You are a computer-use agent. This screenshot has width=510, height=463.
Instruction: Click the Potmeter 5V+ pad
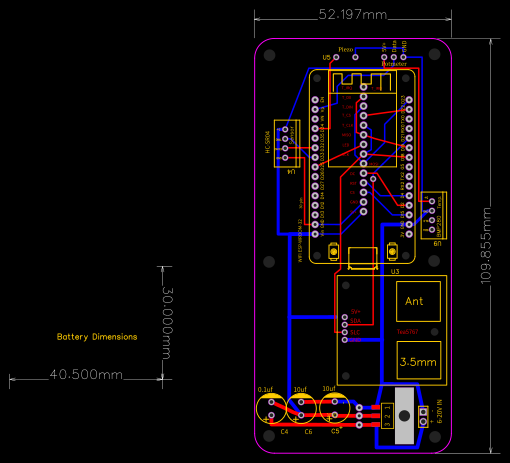384,57
